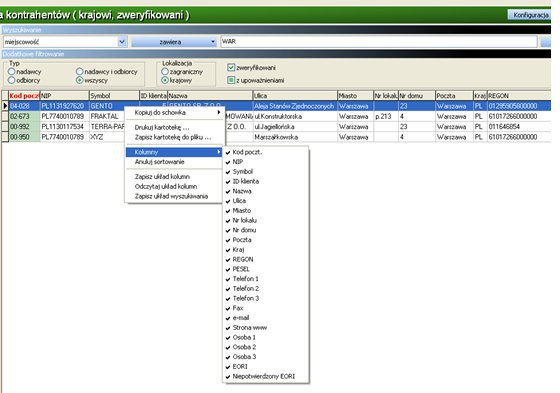560x393 pixels.
Task: Sort by the REGON column header
Action: [x=519, y=96]
